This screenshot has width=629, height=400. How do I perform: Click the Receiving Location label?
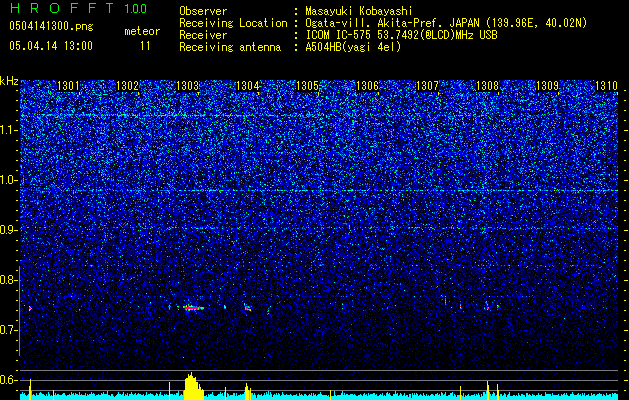coord(233,23)
